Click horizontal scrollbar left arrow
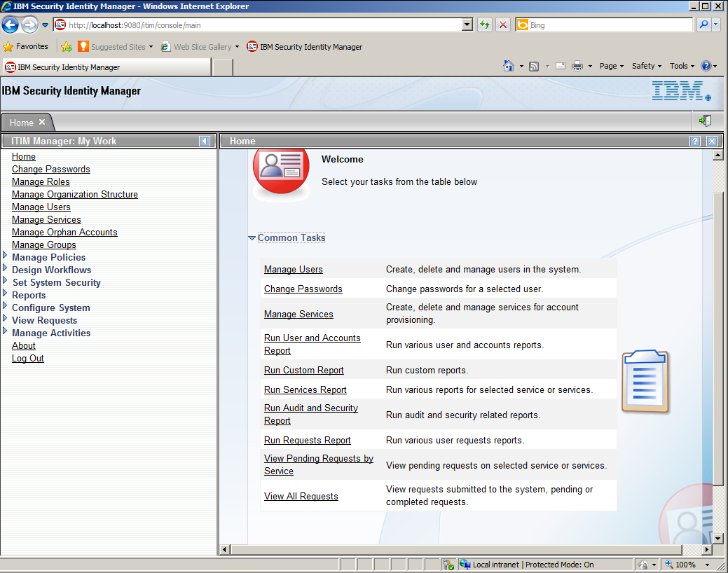 coord(225,550)
